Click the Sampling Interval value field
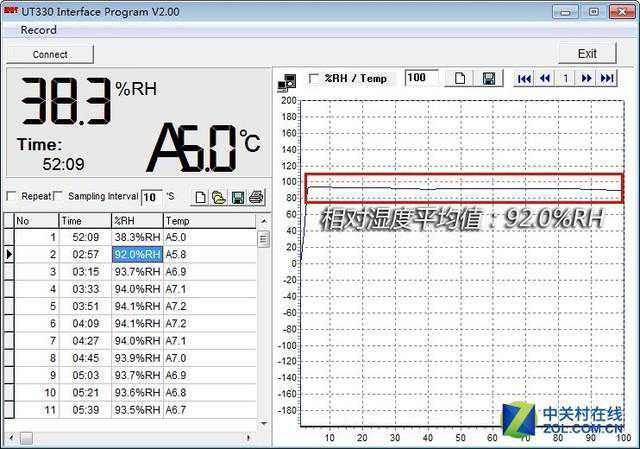The height and width of the screenshot is (449, 640). pyautogui.click(x=151, y=197)
